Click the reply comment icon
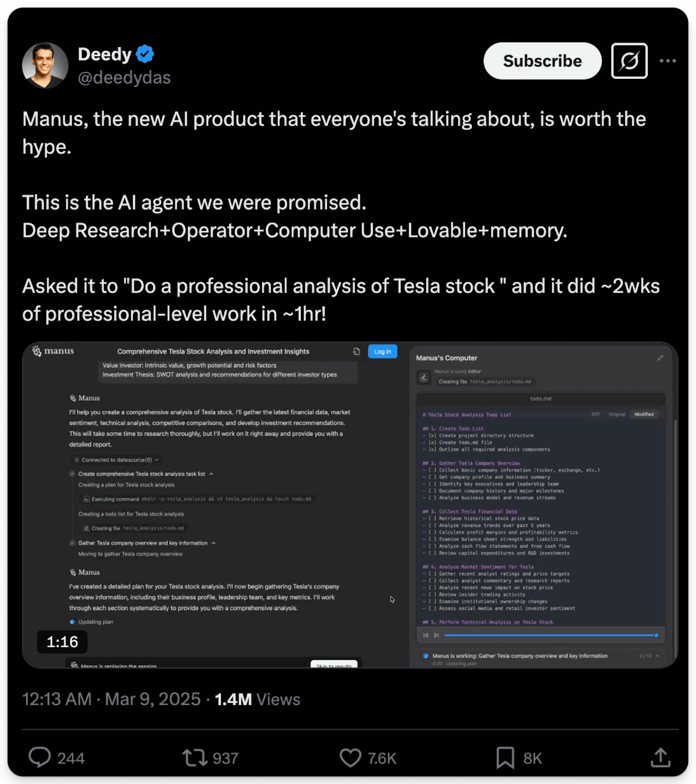This screenshot has width=696, height=784. (x=40, y=758)
